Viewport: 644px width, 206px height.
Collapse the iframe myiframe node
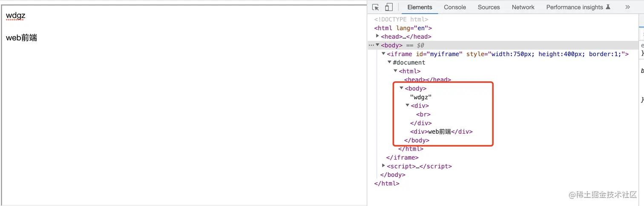384,54
